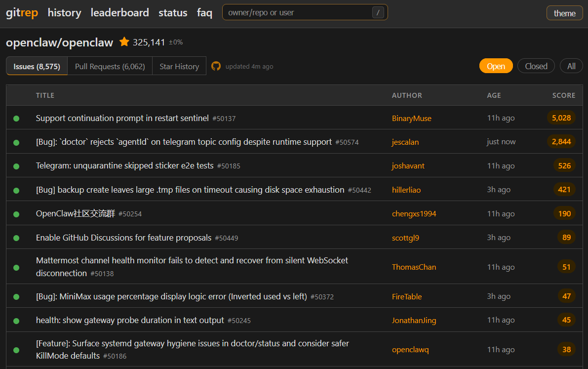The height and width of the screenshot is (369, 588).
Task: Click green open status dot for issue #50372
Action: [16, 297]
